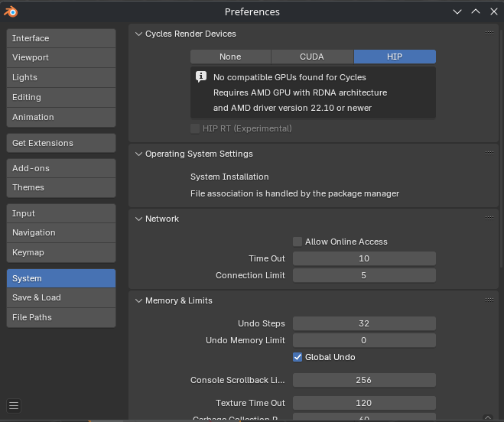The height and width of the screenshot is (422, 504).
Task: Select None as Cycles render device
Action: (230, 57)
